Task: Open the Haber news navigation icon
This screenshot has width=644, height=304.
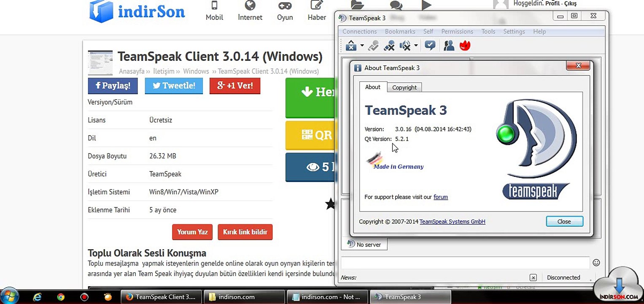Action: [317, 11]
